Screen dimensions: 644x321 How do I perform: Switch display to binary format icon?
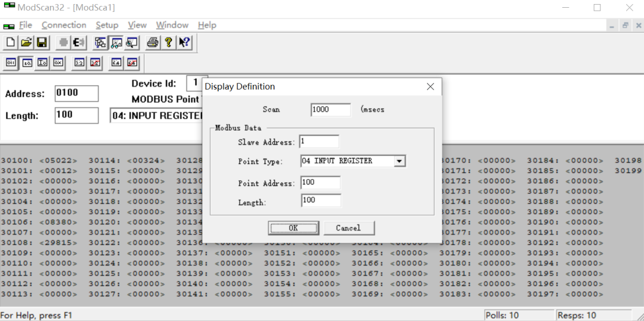11,63
